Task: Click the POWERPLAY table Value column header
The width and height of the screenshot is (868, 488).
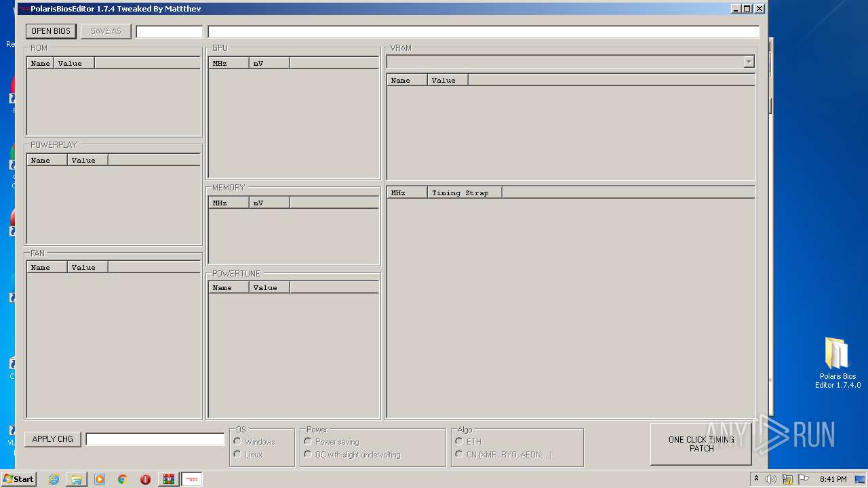Action: tap(88, 160)
